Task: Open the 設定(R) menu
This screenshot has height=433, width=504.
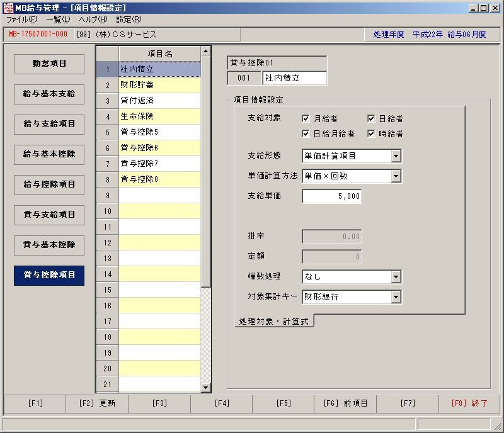Action: pyautogui.click(x=129, y=20)
